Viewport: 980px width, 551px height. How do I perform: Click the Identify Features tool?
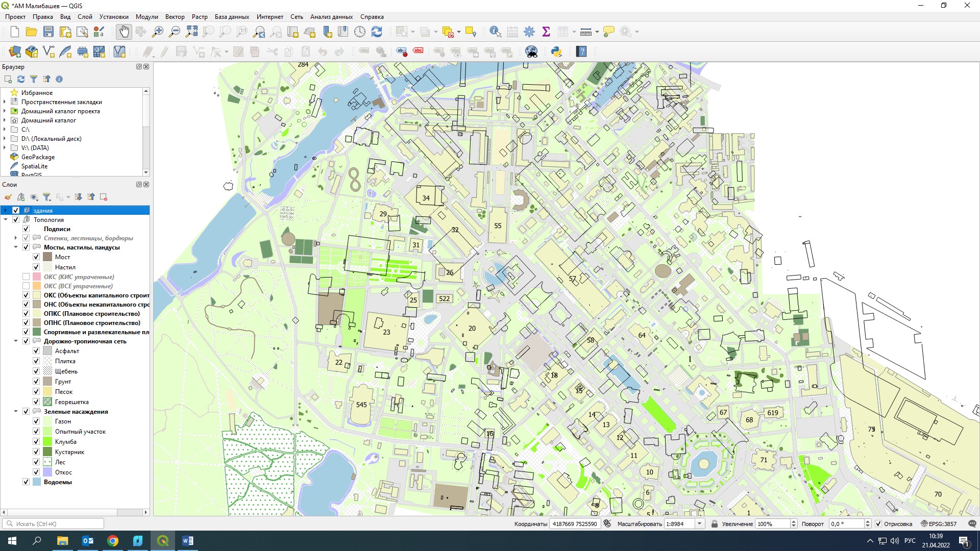[495, 32]
